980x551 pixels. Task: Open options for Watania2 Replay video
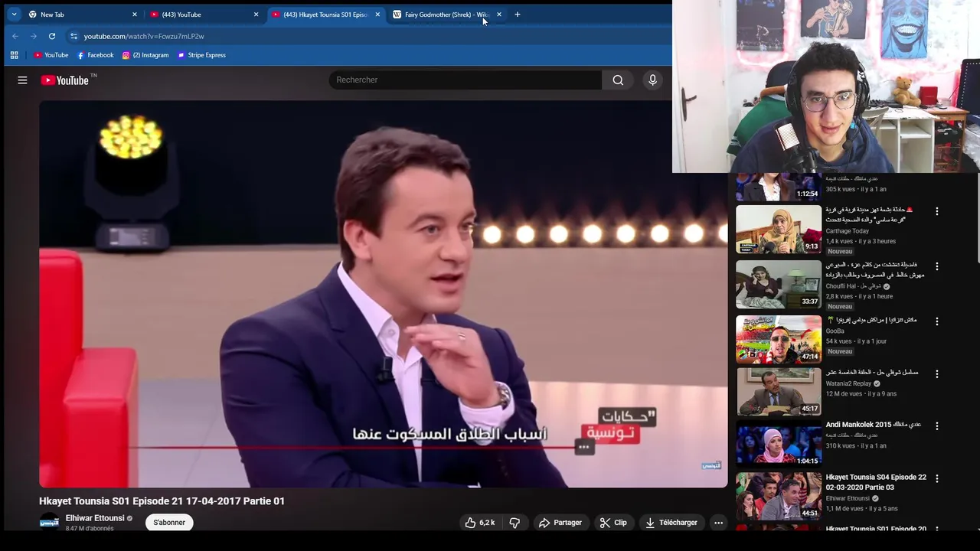pyautogui.click(x=936, y=374)
